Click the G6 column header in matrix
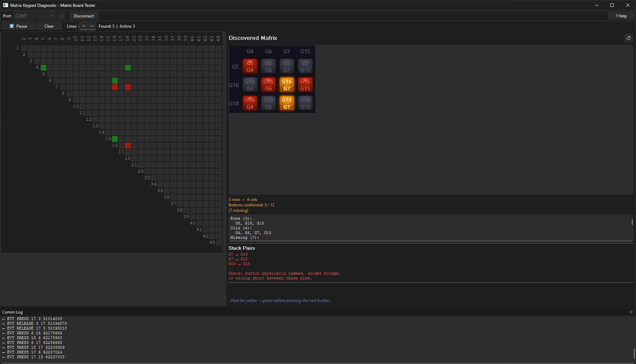This screenshot has height=364, width=636. (x=268, y=52)
